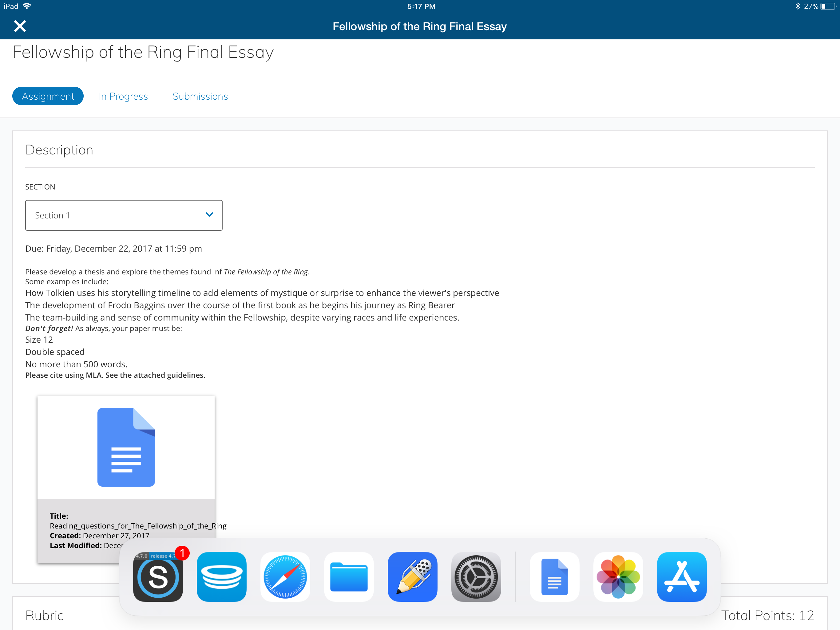Viewport: 840px width, 630px height.
Task: Open the Files app in the dock
Action: (349, 576)
